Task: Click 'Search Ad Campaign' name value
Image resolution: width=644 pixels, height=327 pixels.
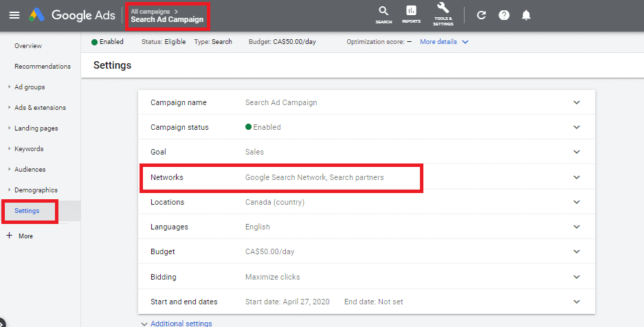Action: tap(281, 102)
